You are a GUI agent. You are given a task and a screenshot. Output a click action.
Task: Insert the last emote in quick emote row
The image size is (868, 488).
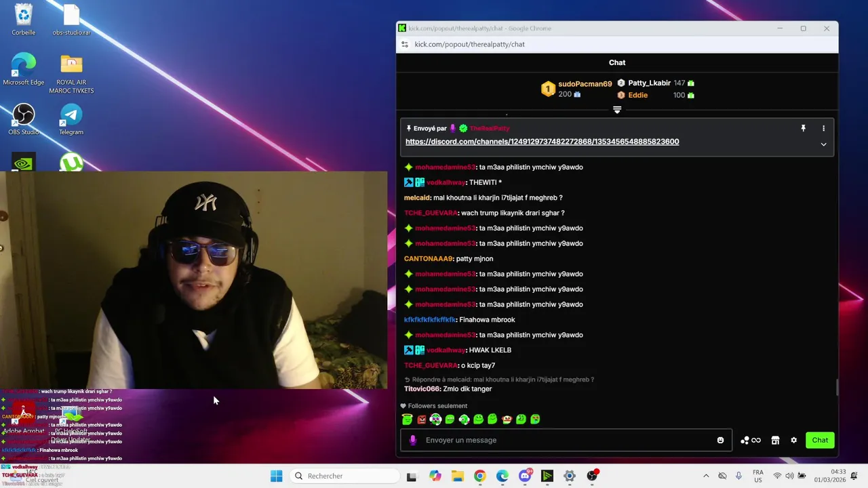(x=535, y=420)
